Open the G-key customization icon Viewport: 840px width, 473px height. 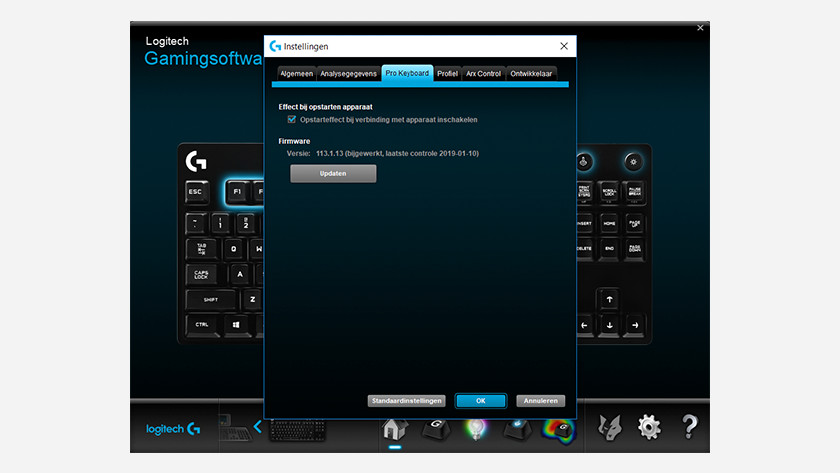[x=435, y=429]
